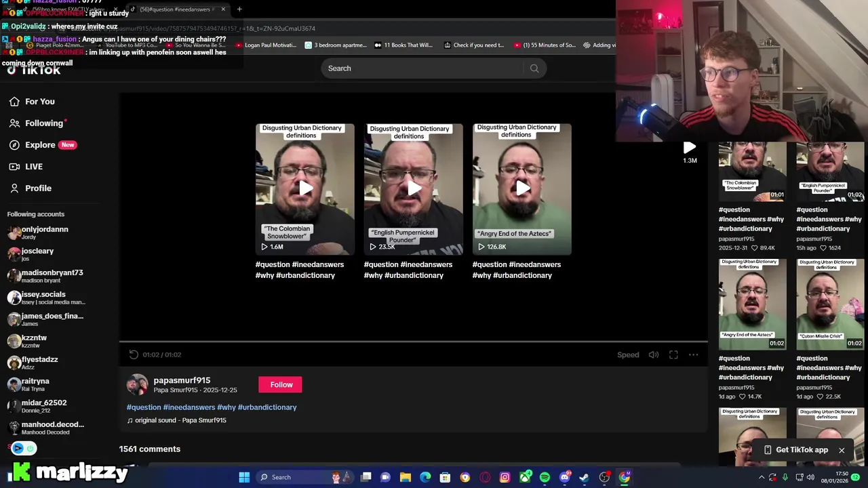Open File Explorer from taskbar
This screenshot has width=868, height=488.
point(405,477)
